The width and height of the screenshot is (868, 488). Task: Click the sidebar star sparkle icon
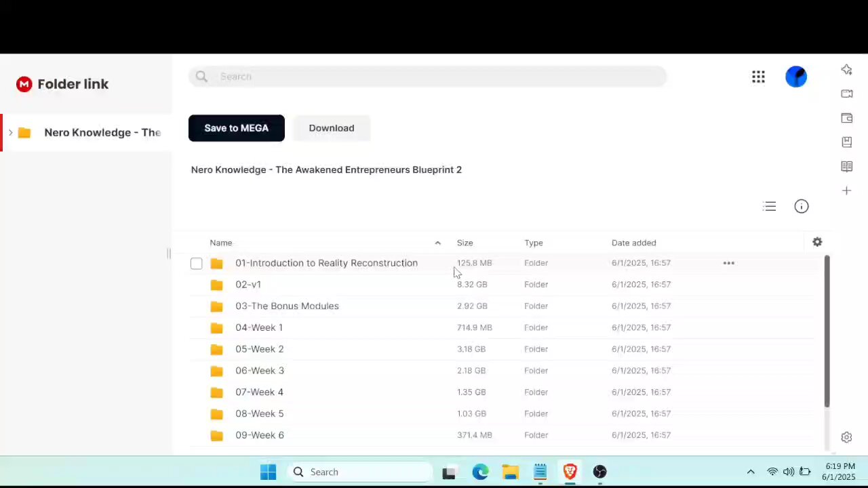point(847,69)
